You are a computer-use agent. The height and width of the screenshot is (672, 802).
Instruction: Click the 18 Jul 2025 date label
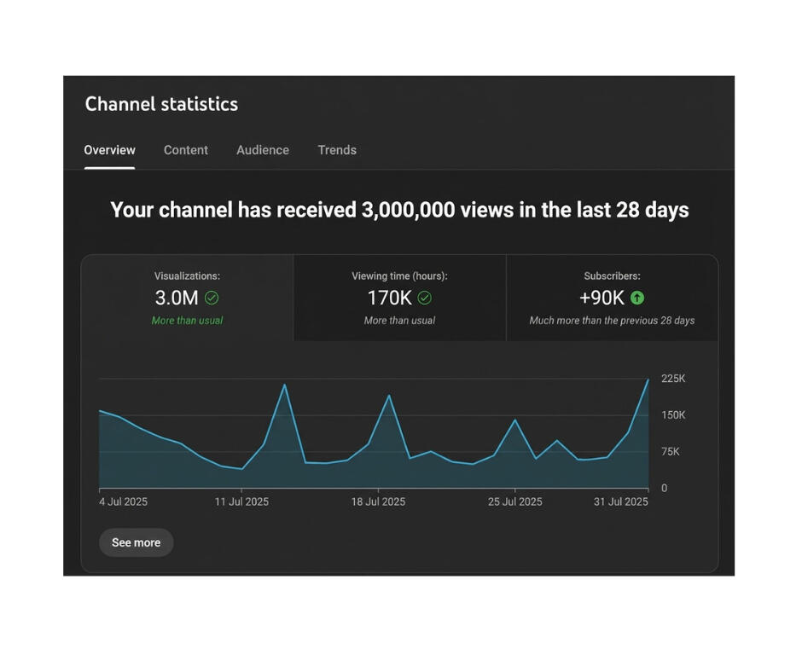[378, 501]
